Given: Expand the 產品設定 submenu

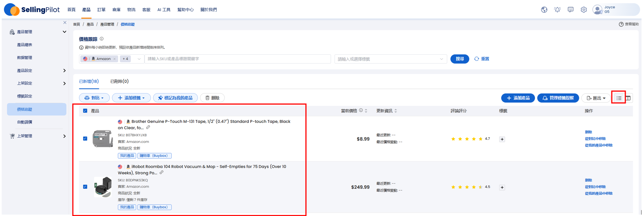Looking at the screenshot, I should 64,70.
